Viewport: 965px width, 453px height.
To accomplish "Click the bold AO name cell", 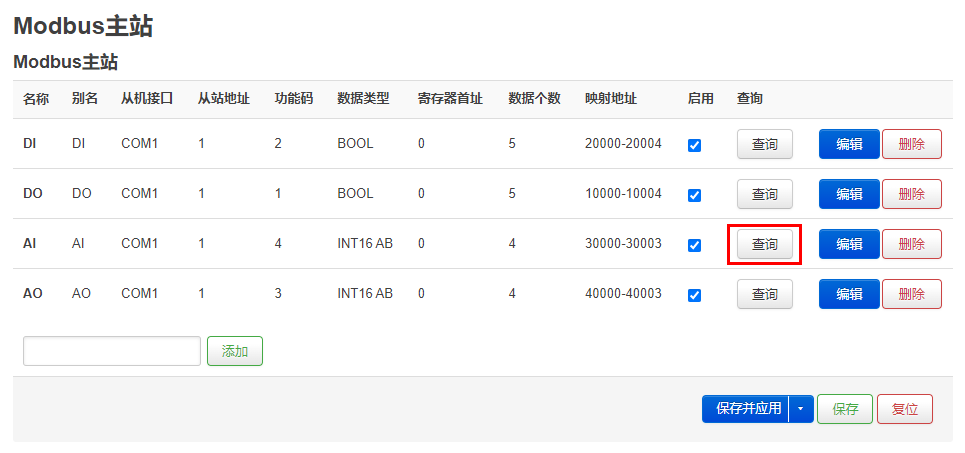I will point(33,294).
